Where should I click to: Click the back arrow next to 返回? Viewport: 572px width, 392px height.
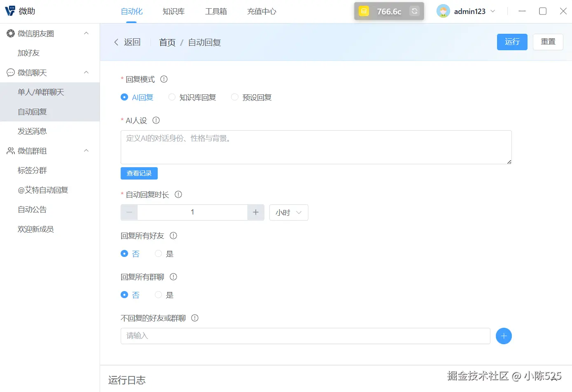pyautogui.click(x=116, y=42)
